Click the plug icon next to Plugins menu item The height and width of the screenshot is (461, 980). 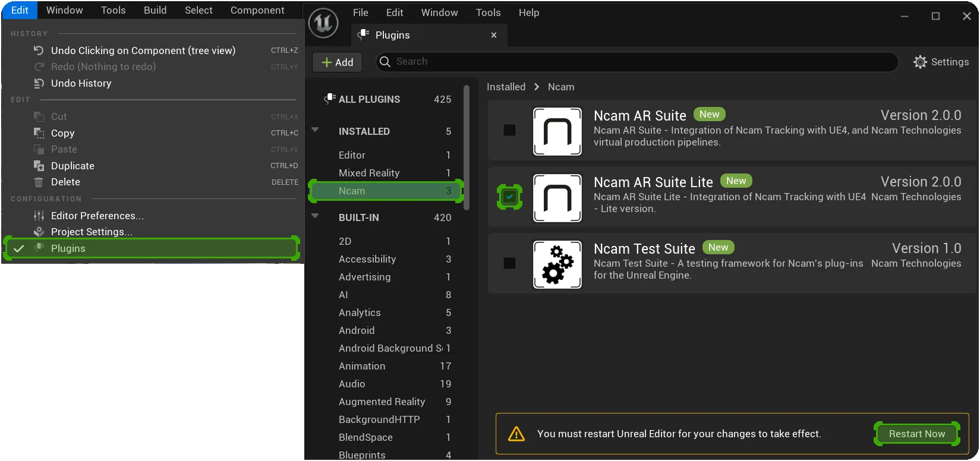(39, 248)
